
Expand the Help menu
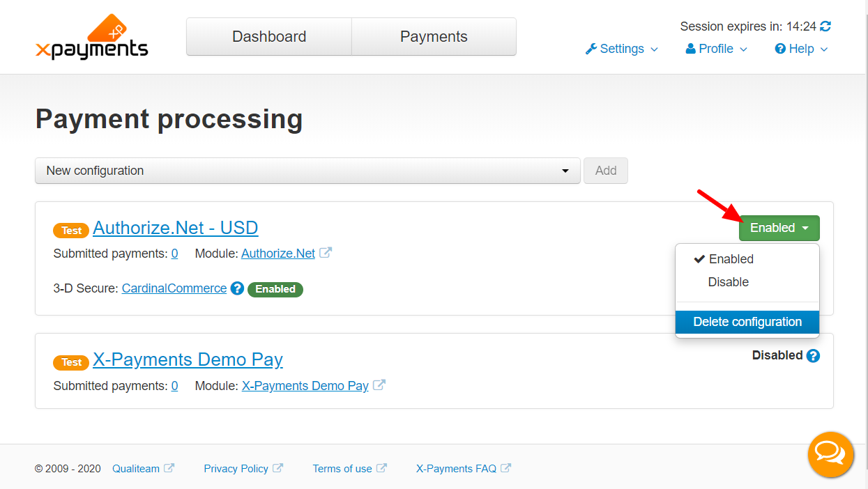pos(802,49)
